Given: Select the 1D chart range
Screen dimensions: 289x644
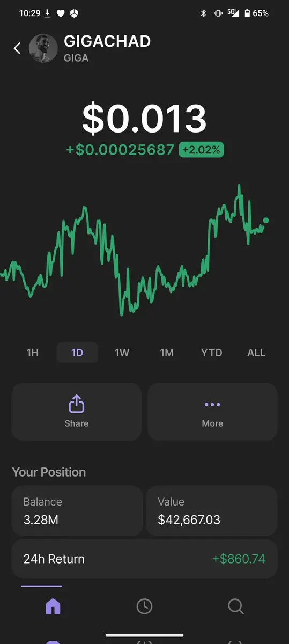Looking at the screenshot, I should pyautogui.click(x=77, y=353).
